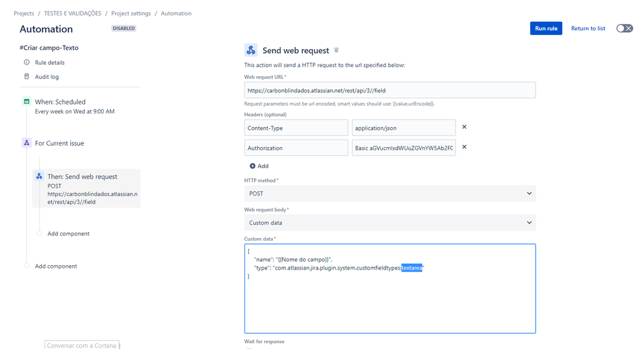Click the plus icon beside Add
Viewport: 644px width, 349px height.
coord(253,166)
